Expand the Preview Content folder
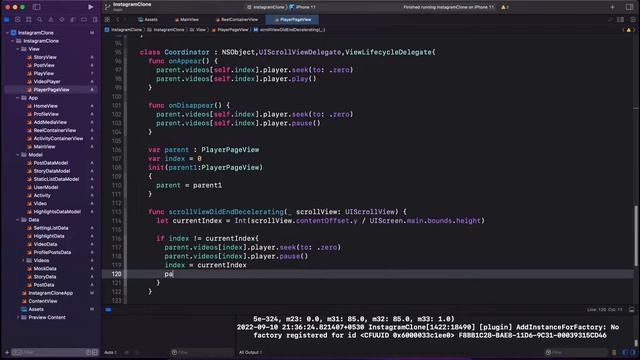Viewport: 640px width, 360px height. pyautogui.click(x=18, y=318)
